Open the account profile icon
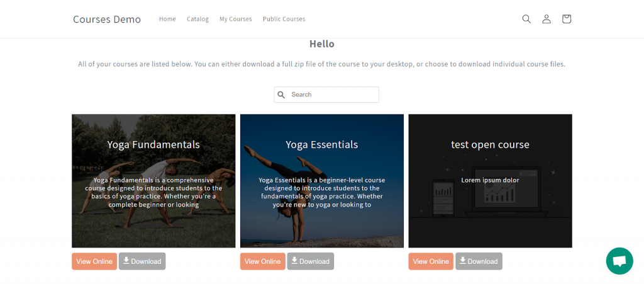644x284 pixels. point(547,19)
